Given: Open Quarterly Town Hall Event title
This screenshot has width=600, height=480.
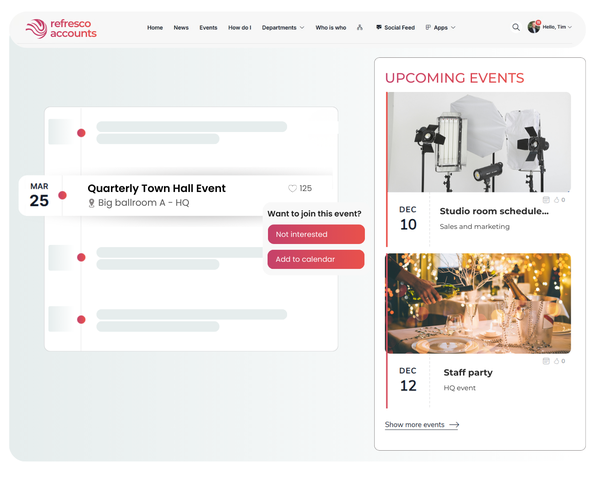Looking at the screenshot, I should click(157, 188).
